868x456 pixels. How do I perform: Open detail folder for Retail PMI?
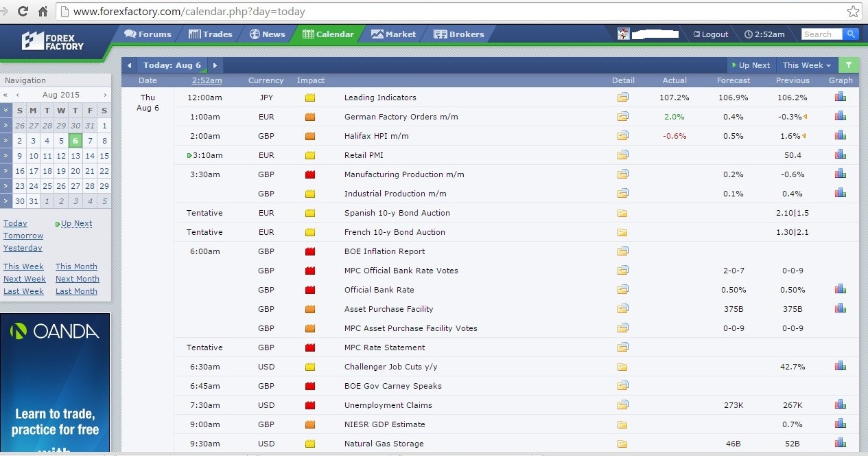[622, 155]
